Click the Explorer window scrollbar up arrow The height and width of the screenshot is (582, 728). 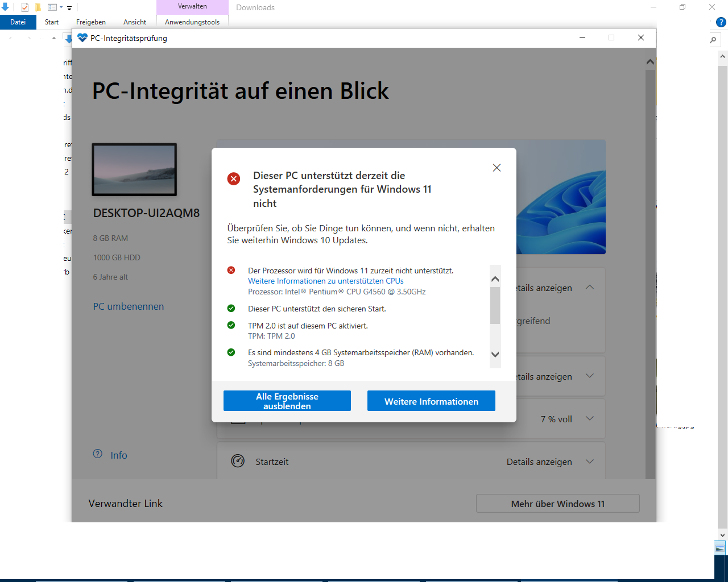click(x=723, y=56)
